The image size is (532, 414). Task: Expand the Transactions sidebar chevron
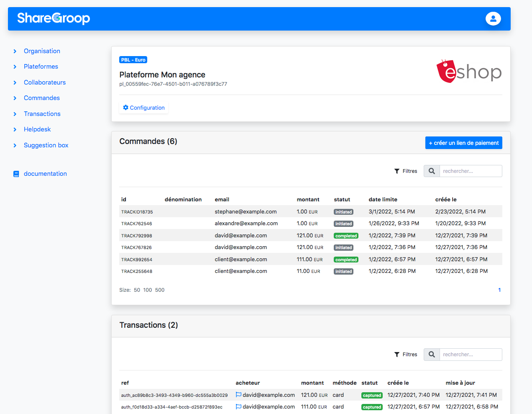[15, 114]
